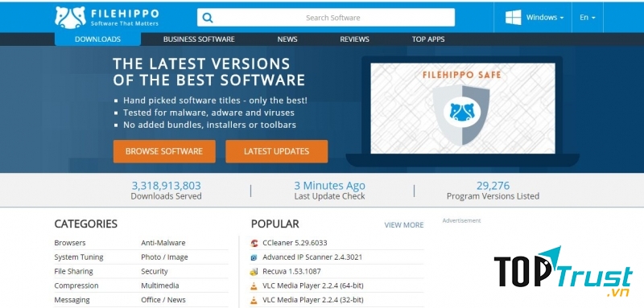Click the Browse Software button
644x308 pixels.
(164, 151)
